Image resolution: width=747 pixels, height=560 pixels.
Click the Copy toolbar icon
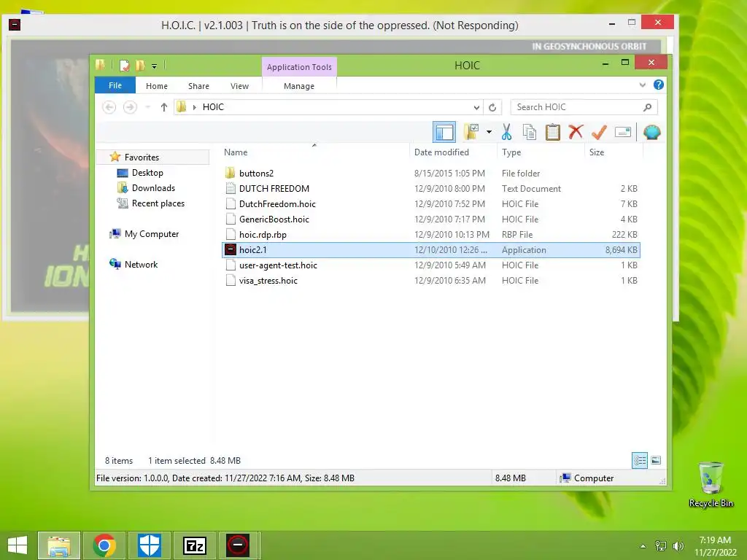click(530, 132)
